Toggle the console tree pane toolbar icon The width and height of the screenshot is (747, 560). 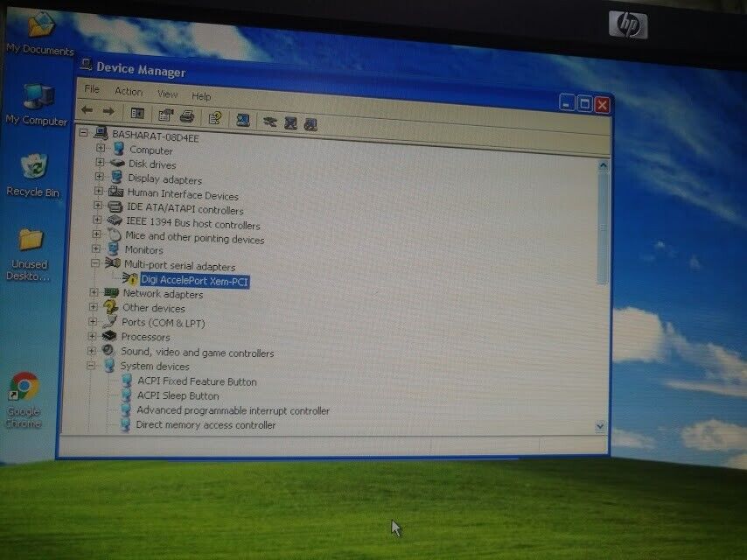[137, 114]
